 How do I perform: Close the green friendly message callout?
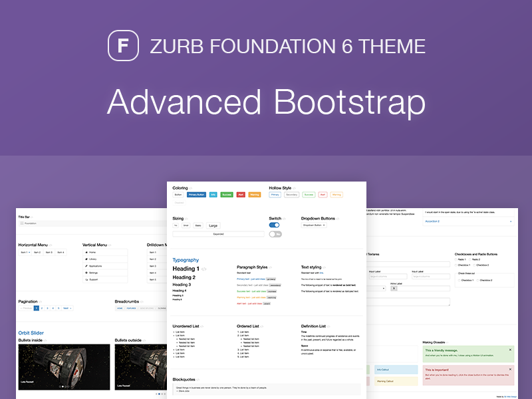coord(510,350)
